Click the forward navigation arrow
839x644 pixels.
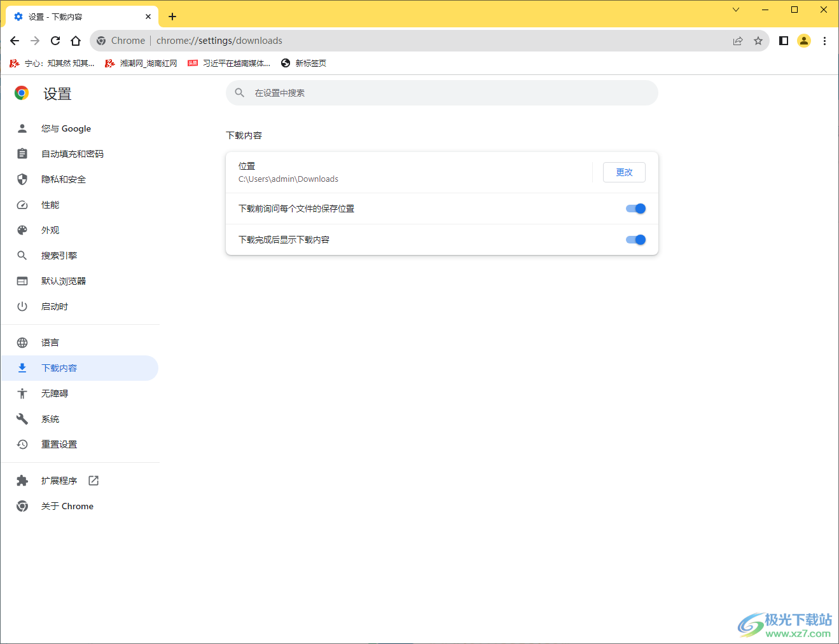point(35,41)
